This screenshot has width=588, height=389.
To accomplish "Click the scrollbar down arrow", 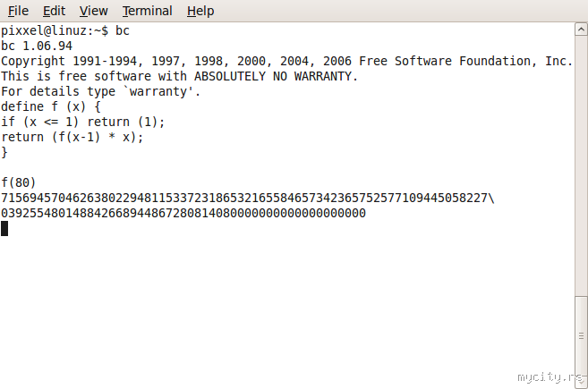I will tap(582, 382).
